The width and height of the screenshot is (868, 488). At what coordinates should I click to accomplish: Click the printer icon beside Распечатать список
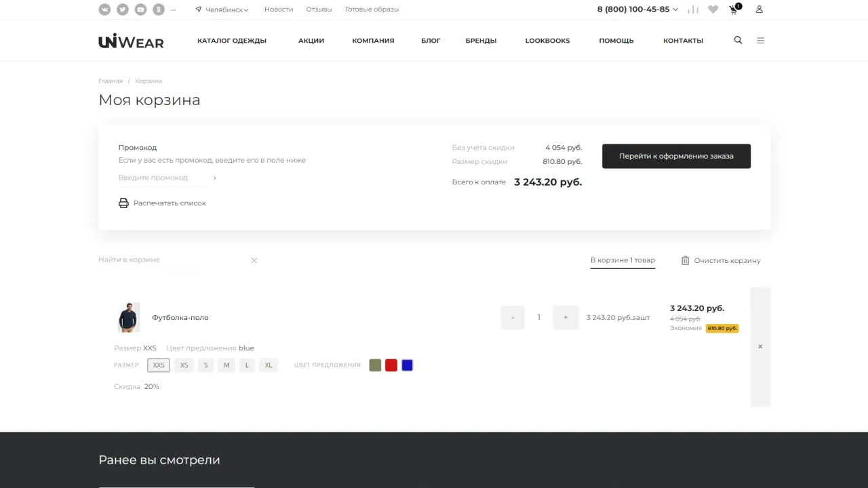coord(123,203)
